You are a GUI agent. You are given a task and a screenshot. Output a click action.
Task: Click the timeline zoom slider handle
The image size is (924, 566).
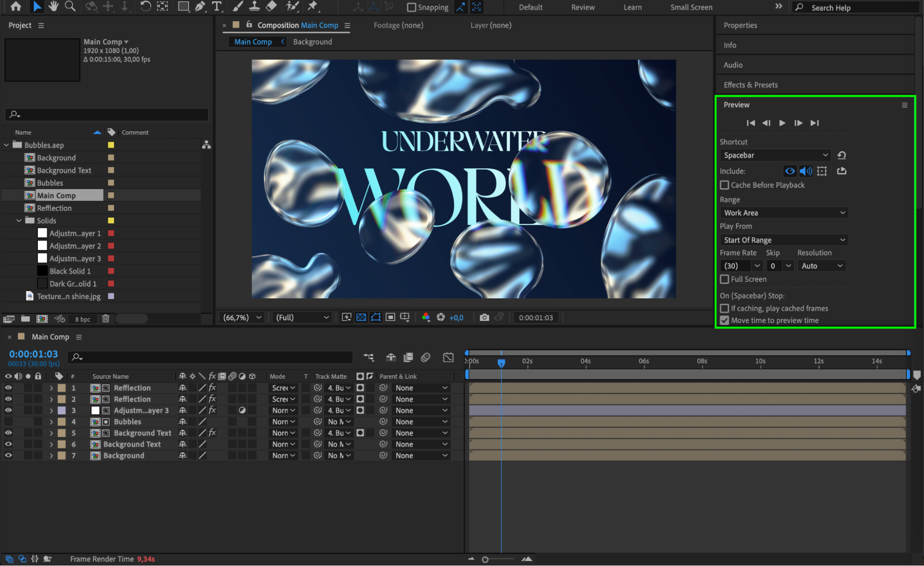(485, 560)
